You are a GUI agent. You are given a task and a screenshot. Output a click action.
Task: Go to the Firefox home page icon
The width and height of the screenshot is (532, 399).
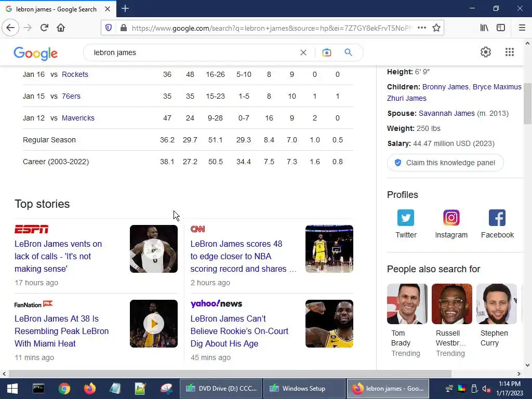(61, 28)
